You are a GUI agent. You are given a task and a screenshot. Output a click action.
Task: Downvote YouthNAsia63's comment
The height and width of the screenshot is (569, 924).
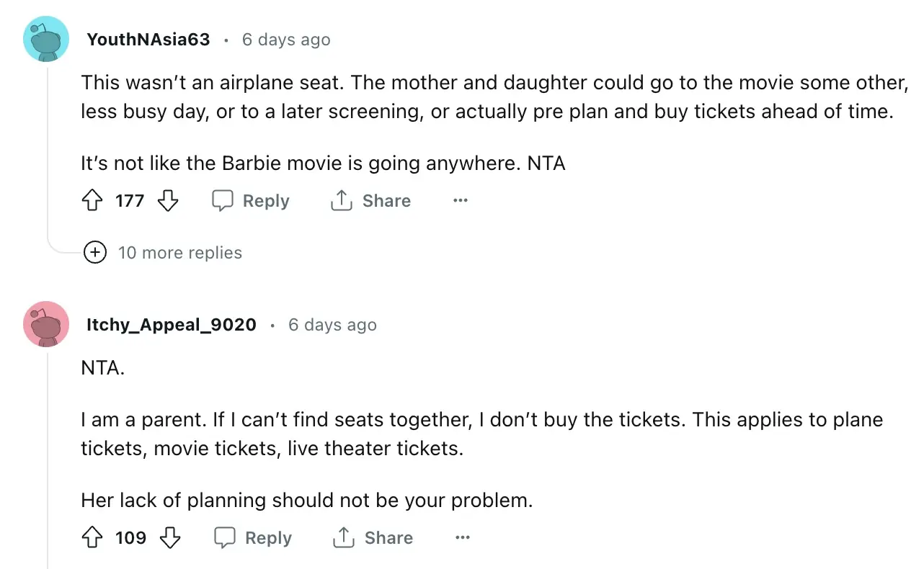tap(167, 201)
